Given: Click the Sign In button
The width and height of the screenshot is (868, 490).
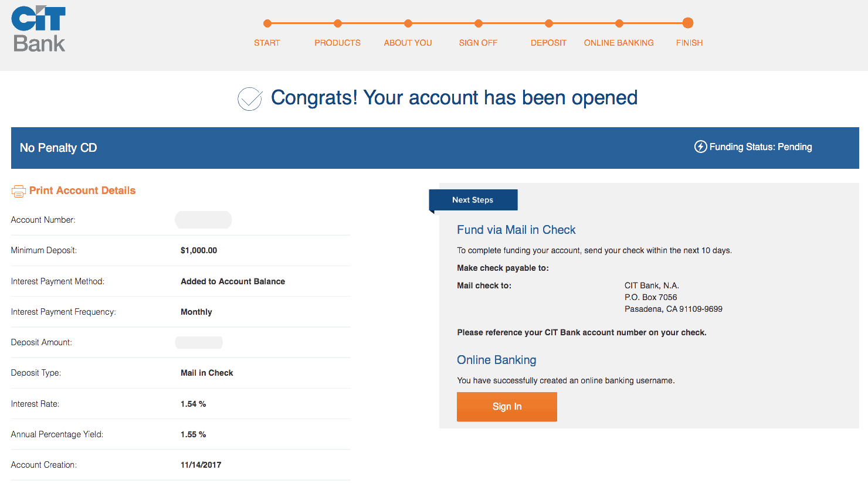Looking at the screenshot, I should [x=506, y=407].
